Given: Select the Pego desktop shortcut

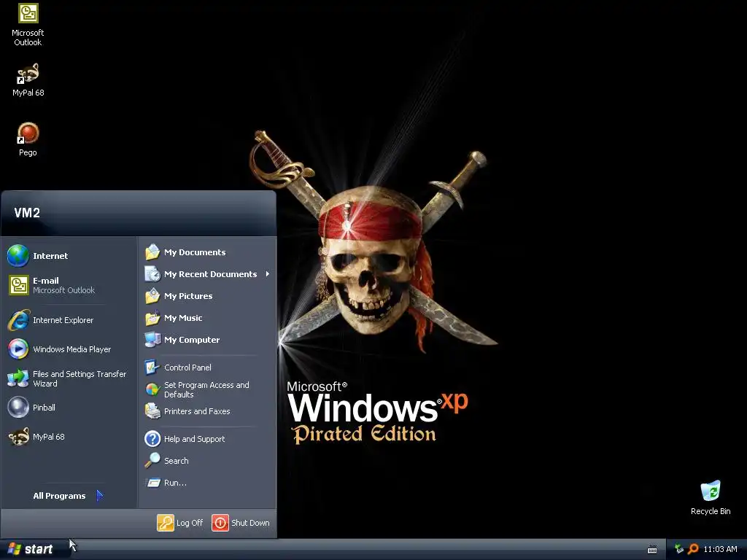Looking at the screenshot, I should pos(28,139).
